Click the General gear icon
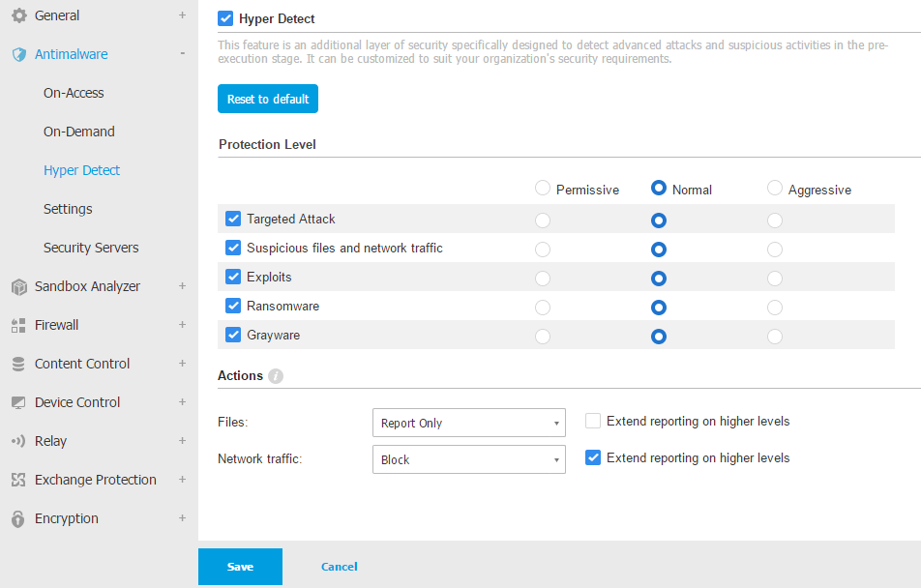Image resolution: width=921 pixels, height=588 pixels. (x=18, y=15)
